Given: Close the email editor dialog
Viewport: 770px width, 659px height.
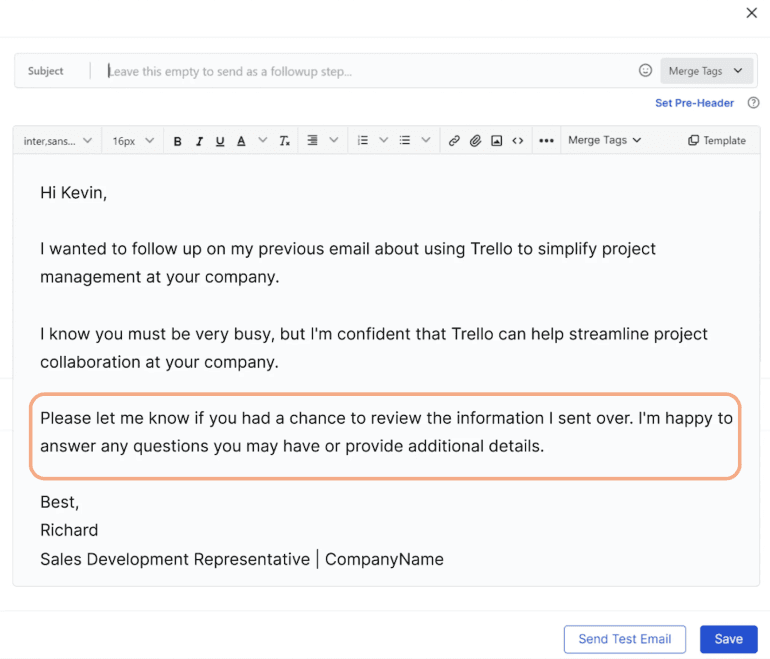Looking at the screenshot, I should (x=752, y=13).
